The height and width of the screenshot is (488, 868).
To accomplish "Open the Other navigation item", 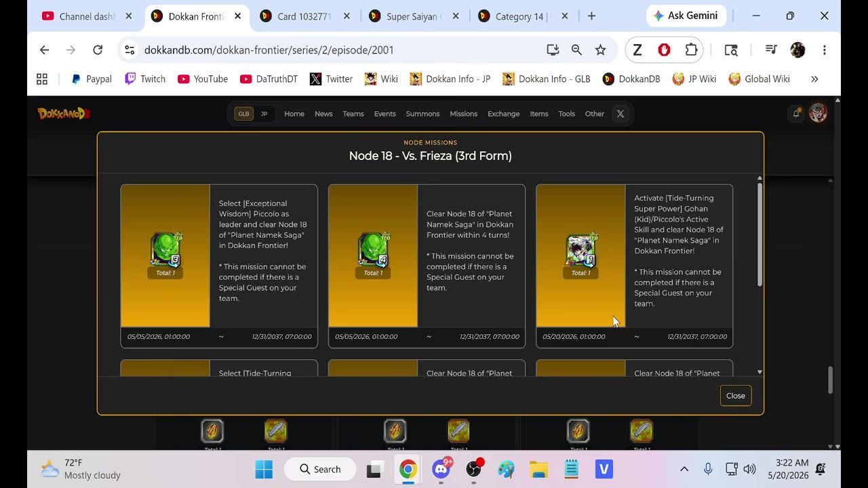I will click(x=595, y=114).
